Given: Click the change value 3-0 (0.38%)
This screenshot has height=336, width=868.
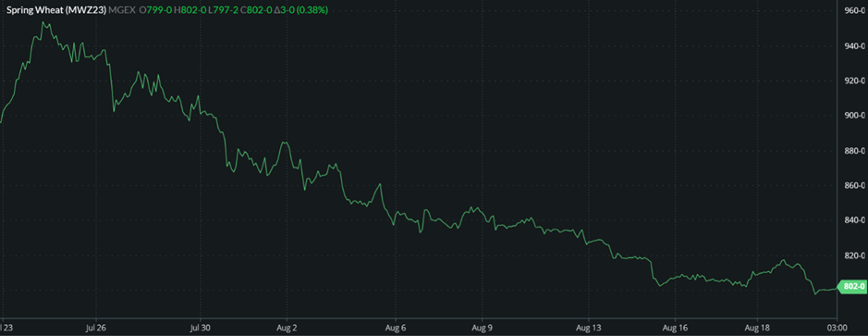Looking at the screenshot, I should (x=301, y=10).
